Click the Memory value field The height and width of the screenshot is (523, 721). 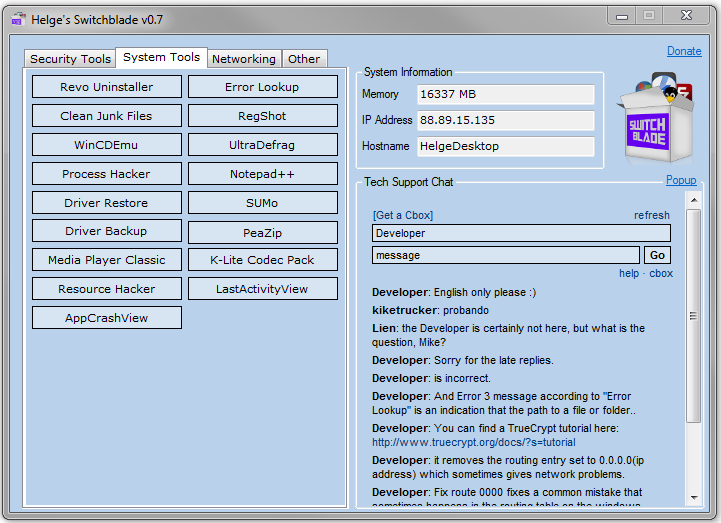click(505, 94)
